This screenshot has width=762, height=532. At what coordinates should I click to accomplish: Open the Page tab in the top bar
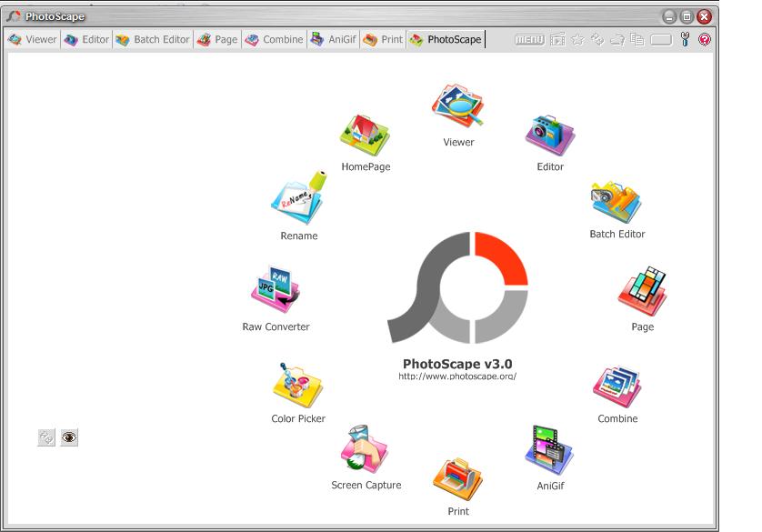(217, 39)
